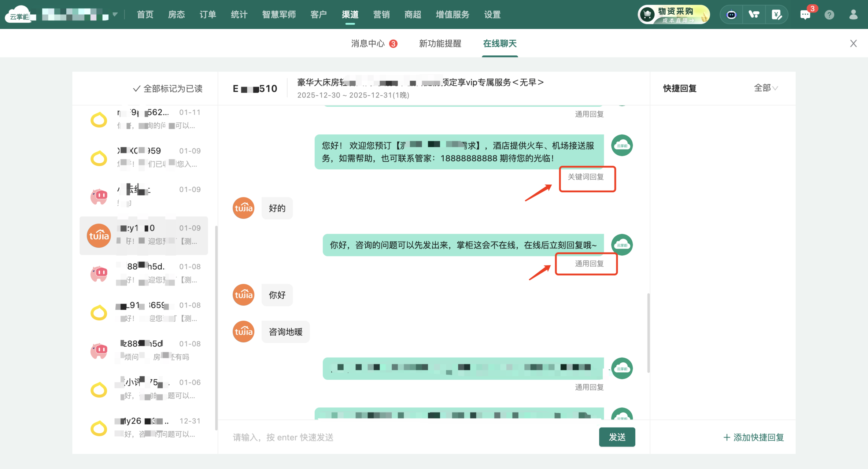Image resolution: width=868 pixels, height=469 pixels.
Task: Click the 发送 send button
Action: [617, 437]
